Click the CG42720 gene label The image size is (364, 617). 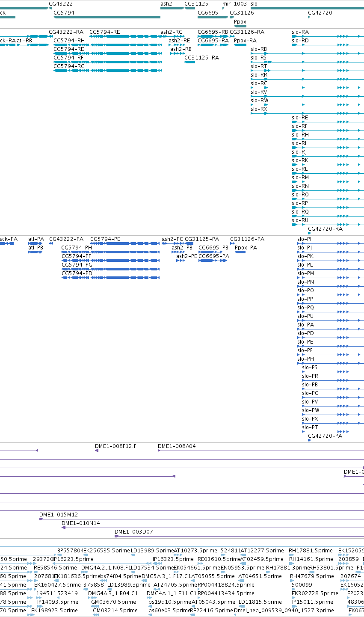coord(320,13)
